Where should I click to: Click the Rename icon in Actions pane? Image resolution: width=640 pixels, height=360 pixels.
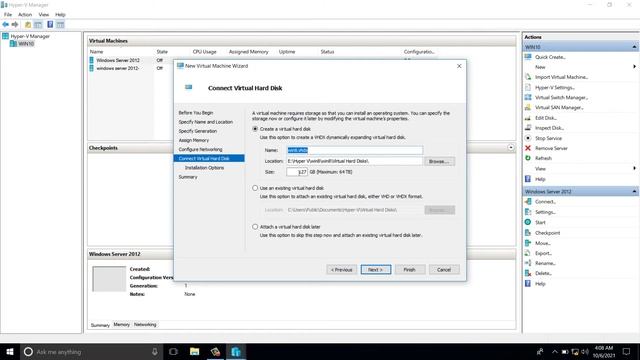point(528,263)
